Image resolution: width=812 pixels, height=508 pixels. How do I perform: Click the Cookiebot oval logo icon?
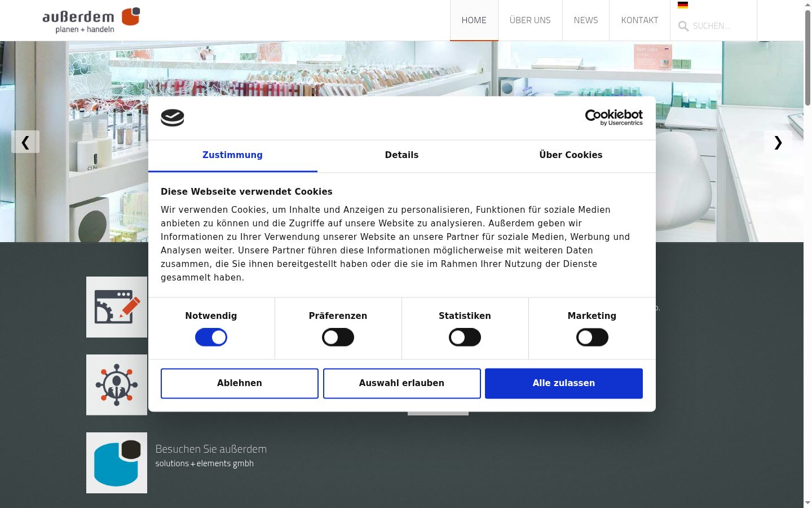pyautogui.click(x=173, y=118)
